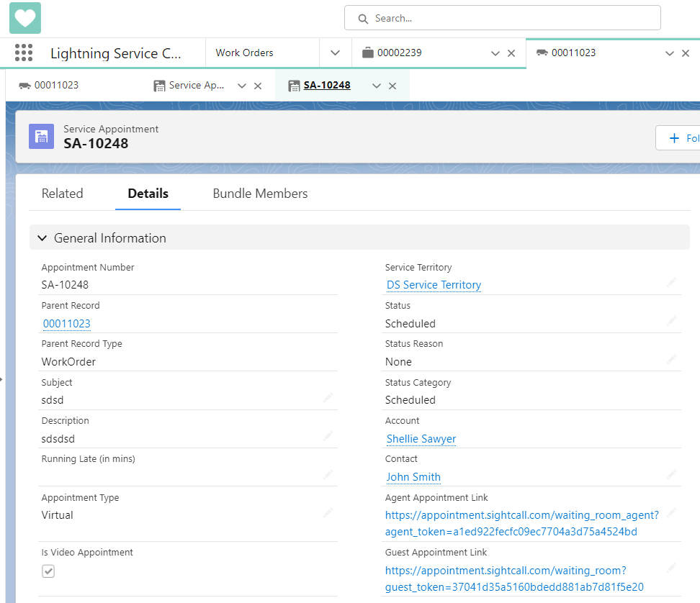Screen dimensions: 700x603
Task: Click the Follow button
Action: [x=678, y=138]
